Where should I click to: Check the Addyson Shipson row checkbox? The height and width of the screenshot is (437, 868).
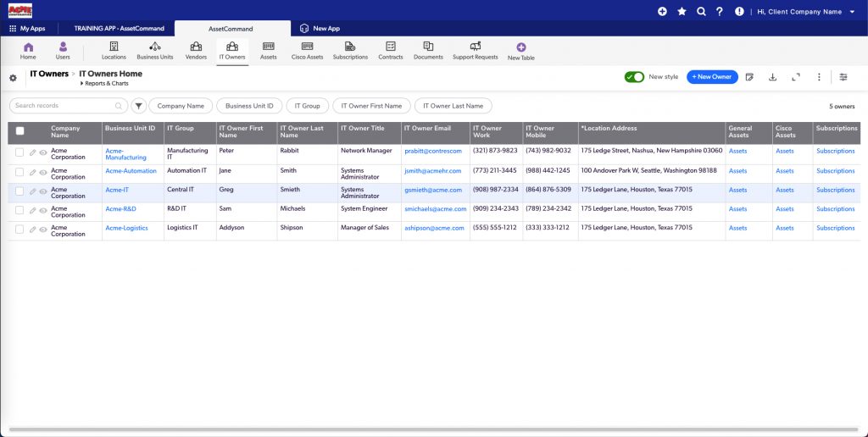click(x=19, y=229)
